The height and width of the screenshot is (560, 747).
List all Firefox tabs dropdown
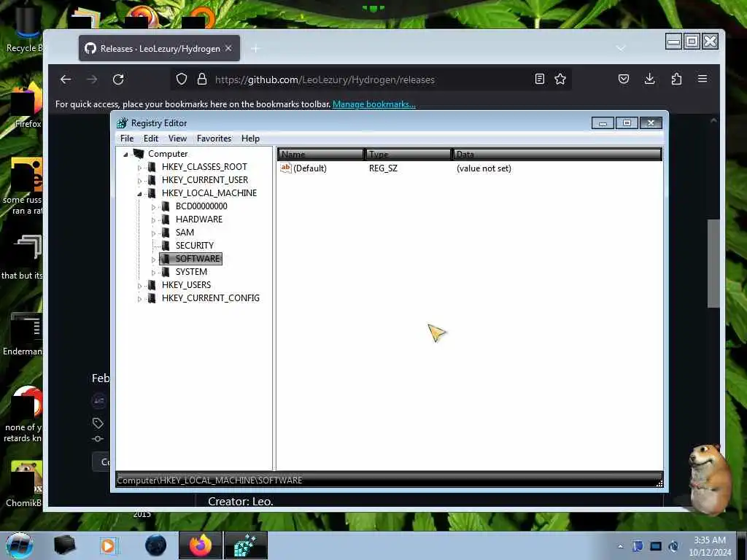621,49
